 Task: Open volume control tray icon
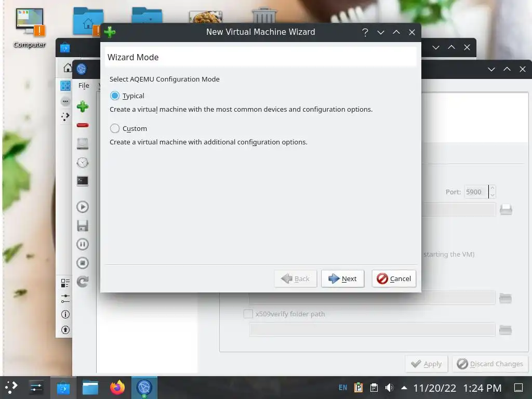coord(389,388)
